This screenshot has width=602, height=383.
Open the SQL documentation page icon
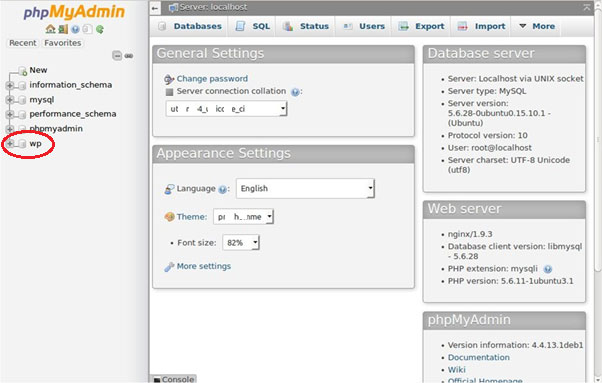88,29
